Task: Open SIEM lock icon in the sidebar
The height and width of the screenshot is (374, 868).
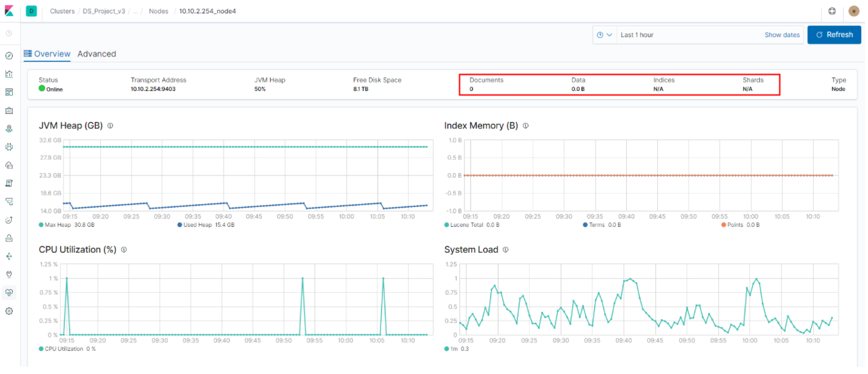Action: pyautogui.click(x=9, y=238)
